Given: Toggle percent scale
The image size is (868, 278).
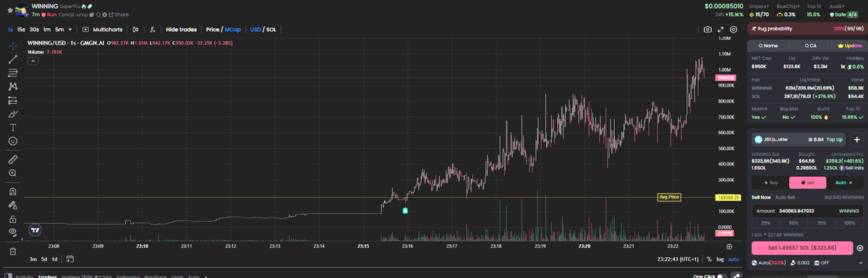Looking at the screenshot, I should click(x=709, y=259).
